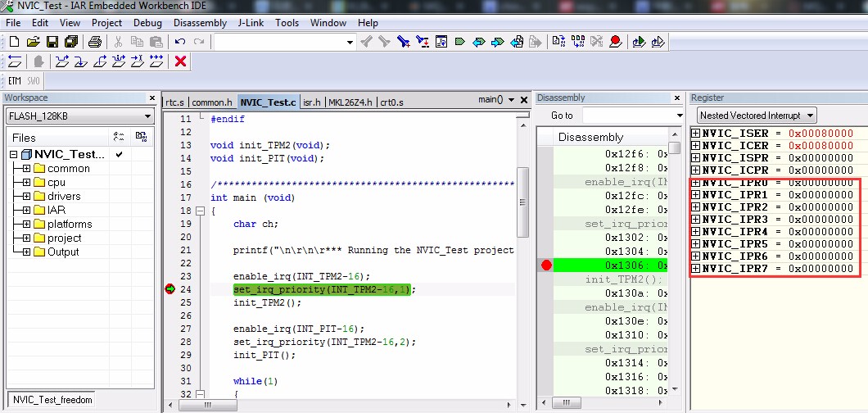The height and width of the screenshot is (413, 868).
Task: Click the Disassembly vertical scrollbar thumb
Action: 675,148
